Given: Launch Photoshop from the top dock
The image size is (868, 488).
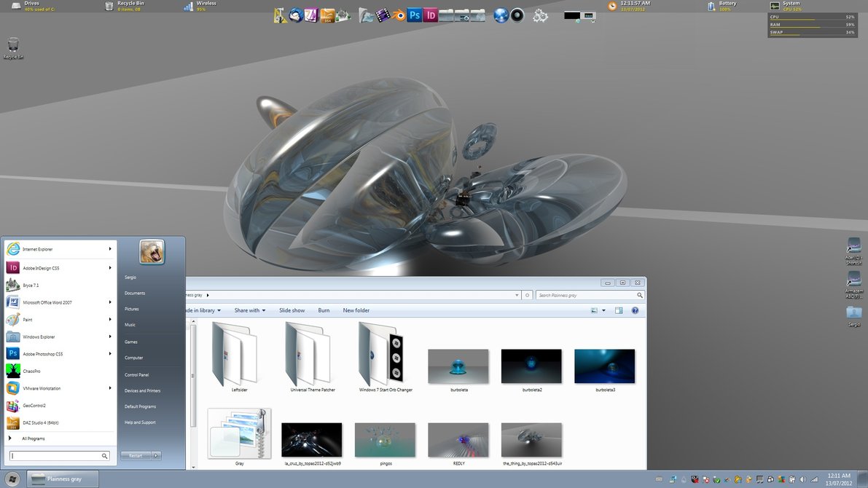Looking at the screenshot, I should click(415, 15).
